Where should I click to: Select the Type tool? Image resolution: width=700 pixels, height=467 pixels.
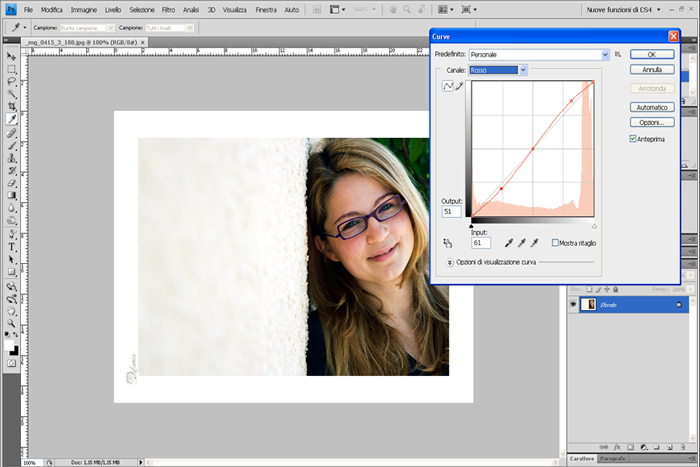[12, 246]
